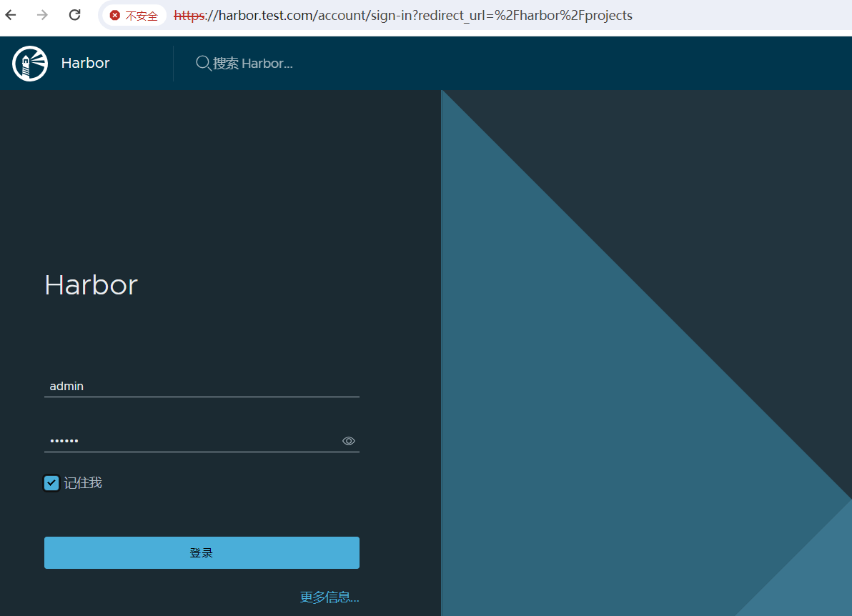Click the browser back arrow

[x=11, y=15]
